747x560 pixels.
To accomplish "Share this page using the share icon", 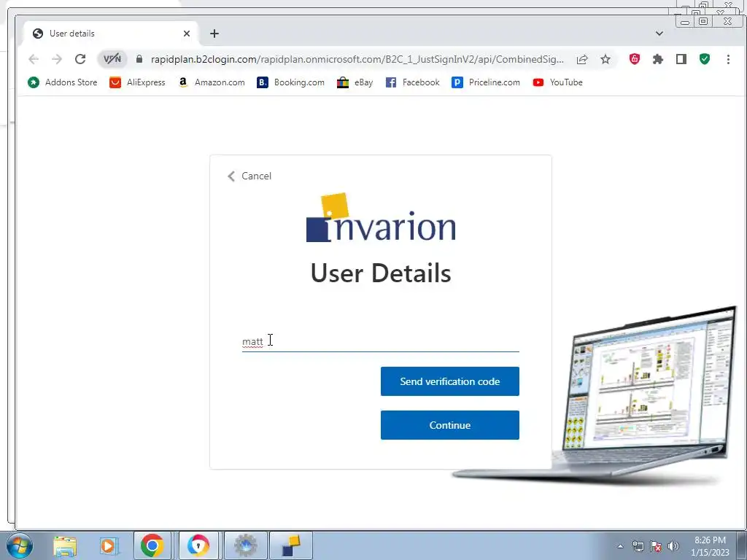I will 581,59.
